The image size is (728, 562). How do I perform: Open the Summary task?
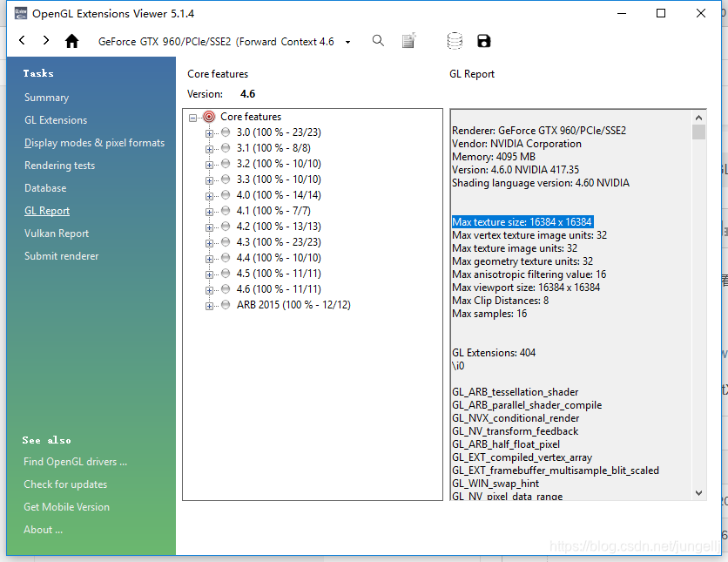pyautogui.click(x=46, y=98)
